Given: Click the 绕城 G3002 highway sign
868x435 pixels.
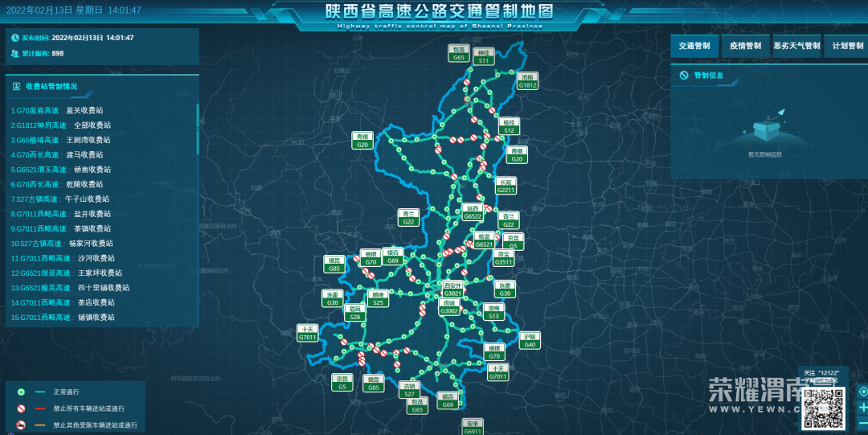Looking at the screenshot, I should coord(449,307).
